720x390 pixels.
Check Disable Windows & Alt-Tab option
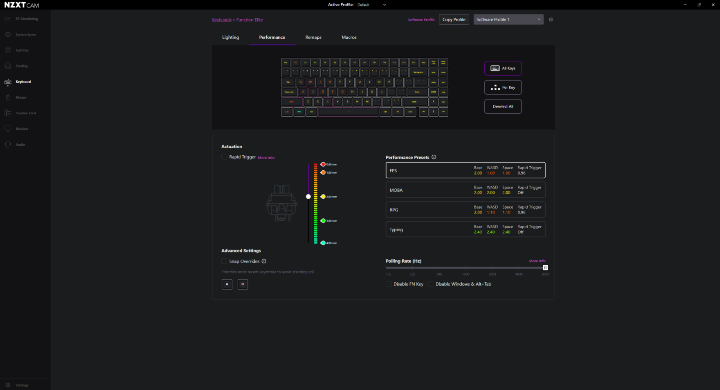coord(430,284)
